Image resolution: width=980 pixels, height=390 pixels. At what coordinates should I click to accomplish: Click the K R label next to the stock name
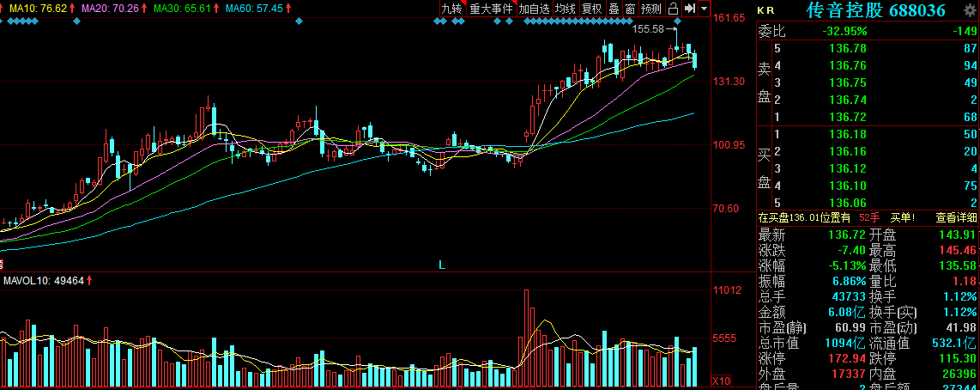765,10
